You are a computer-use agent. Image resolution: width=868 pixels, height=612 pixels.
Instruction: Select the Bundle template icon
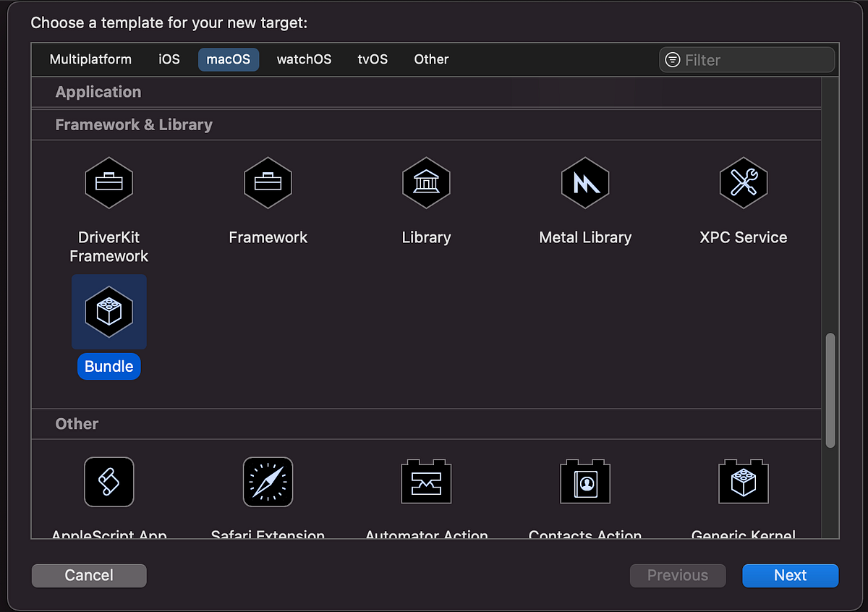tap(109, 312)
